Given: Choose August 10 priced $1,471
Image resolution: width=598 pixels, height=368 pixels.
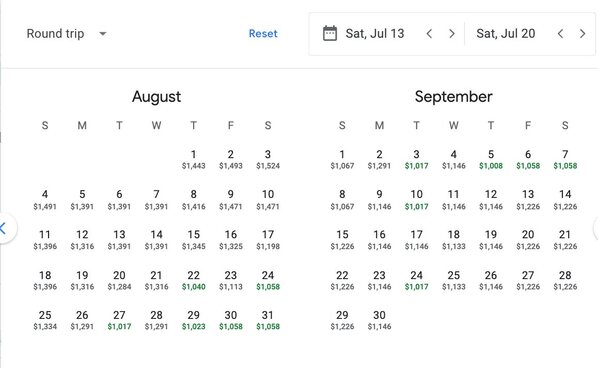Looking at the screenshot, I should click(x=268, y=200).
